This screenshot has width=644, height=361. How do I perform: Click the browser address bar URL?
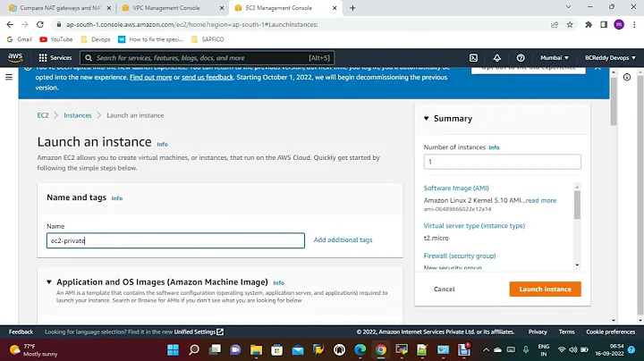(191, 25)
